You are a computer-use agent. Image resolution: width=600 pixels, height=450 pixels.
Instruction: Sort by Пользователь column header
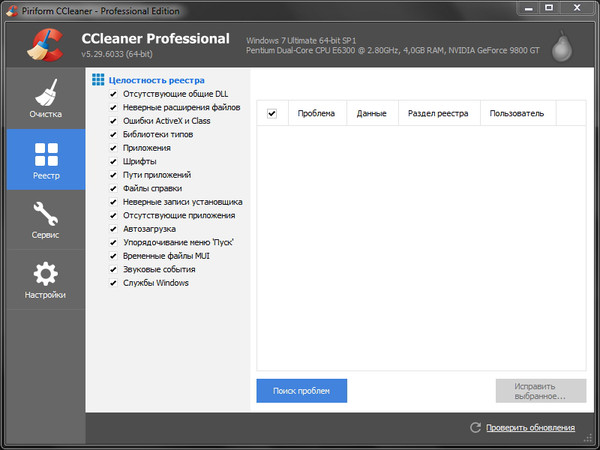click(x=518, y=113)
